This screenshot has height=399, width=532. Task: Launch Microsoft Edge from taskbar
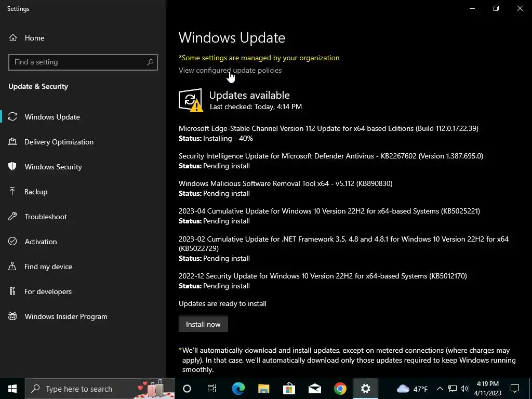pyautogui.click(x=238, y=389)
